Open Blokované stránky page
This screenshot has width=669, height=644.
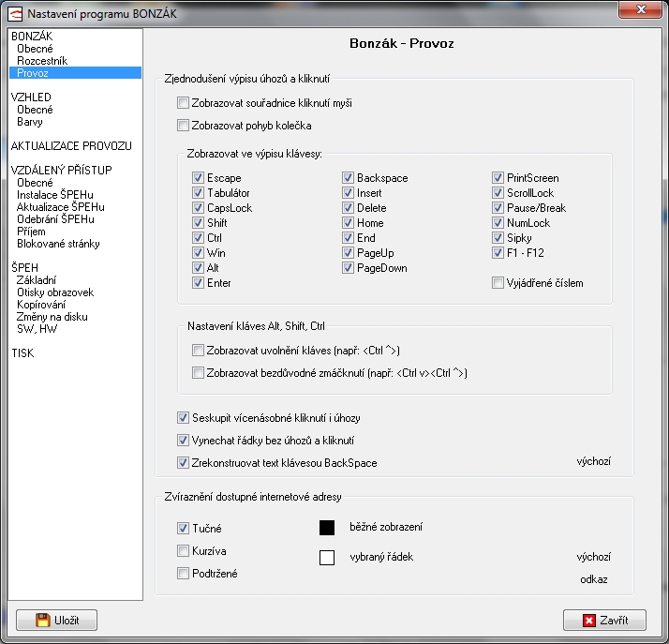(58, 244)
